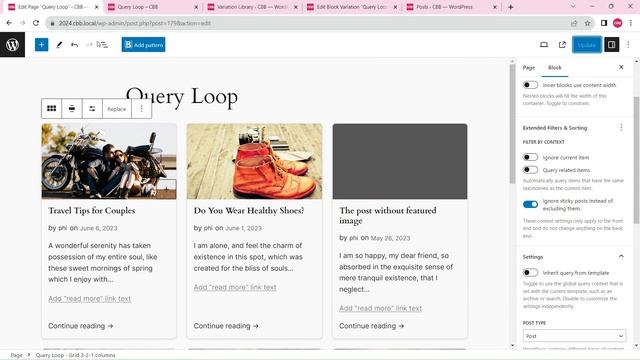Click Continue reading in Travel Tips card
The image size is (640, 360).
(80, 326)
